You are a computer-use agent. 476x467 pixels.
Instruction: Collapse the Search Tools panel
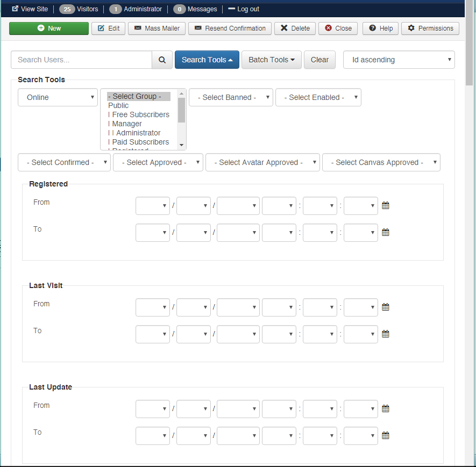[207, 60]
